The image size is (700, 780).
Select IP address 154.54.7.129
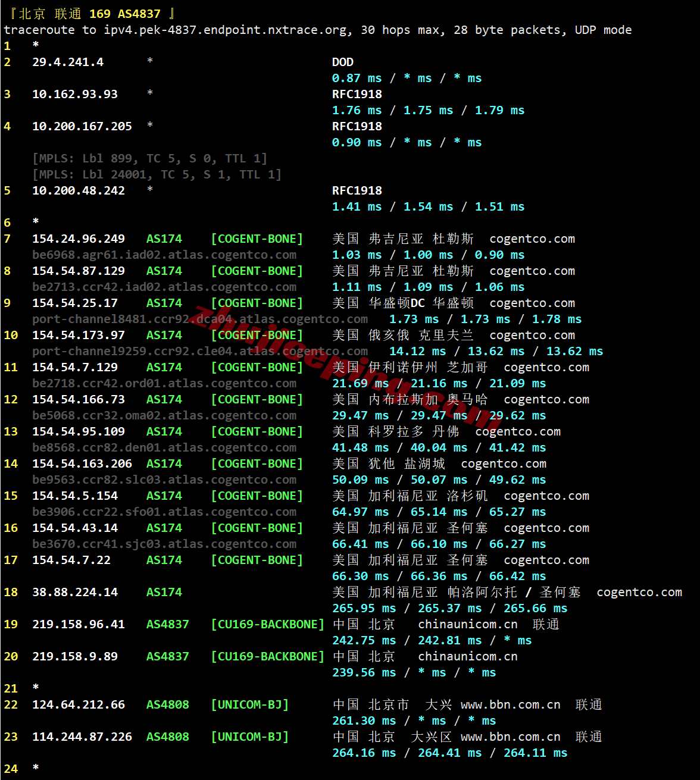pos(75,367)
